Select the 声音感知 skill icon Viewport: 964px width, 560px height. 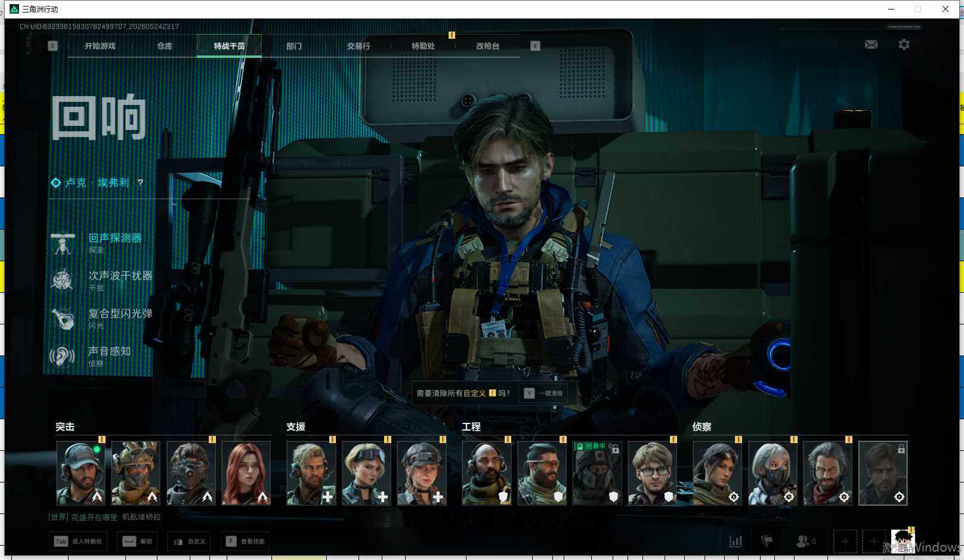click(x=62, y=357)
